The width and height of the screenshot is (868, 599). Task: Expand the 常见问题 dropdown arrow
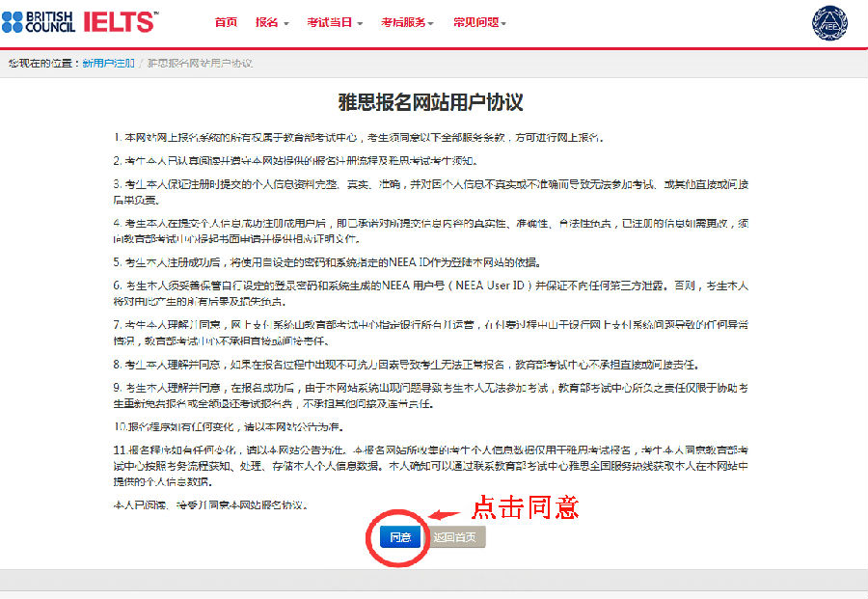pos(505,24)
